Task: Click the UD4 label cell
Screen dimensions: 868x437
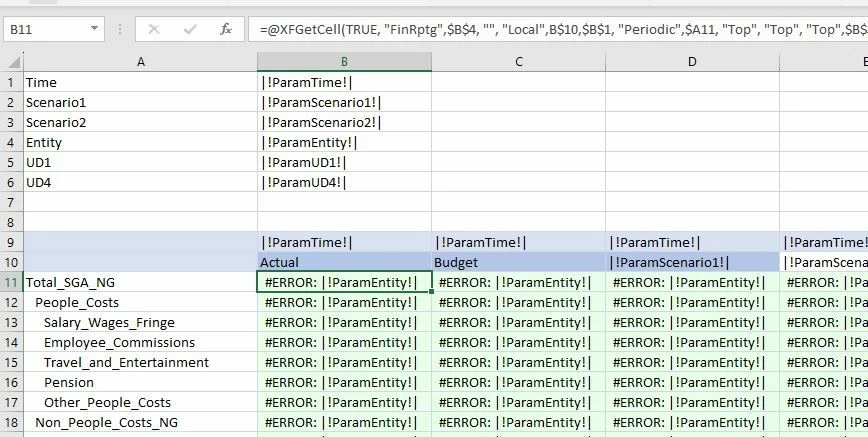Action: click(141, 182)
